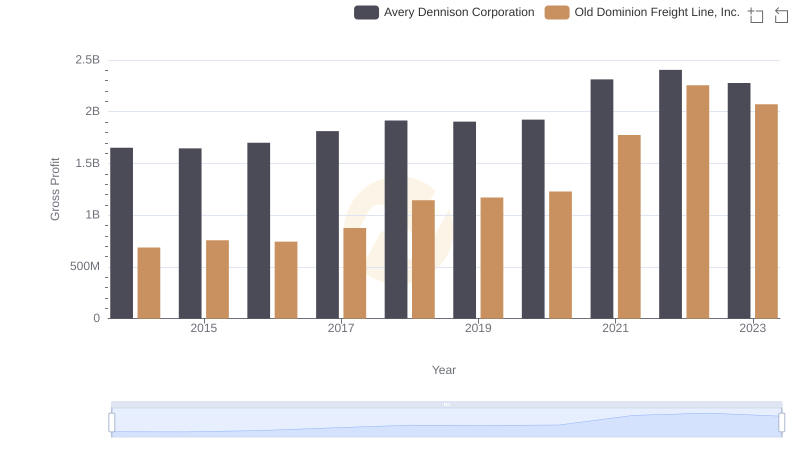Select the orange 2023 Old Dominion bar
The height and width of the screenshot is (461, 800).
[x=766, y=212]
